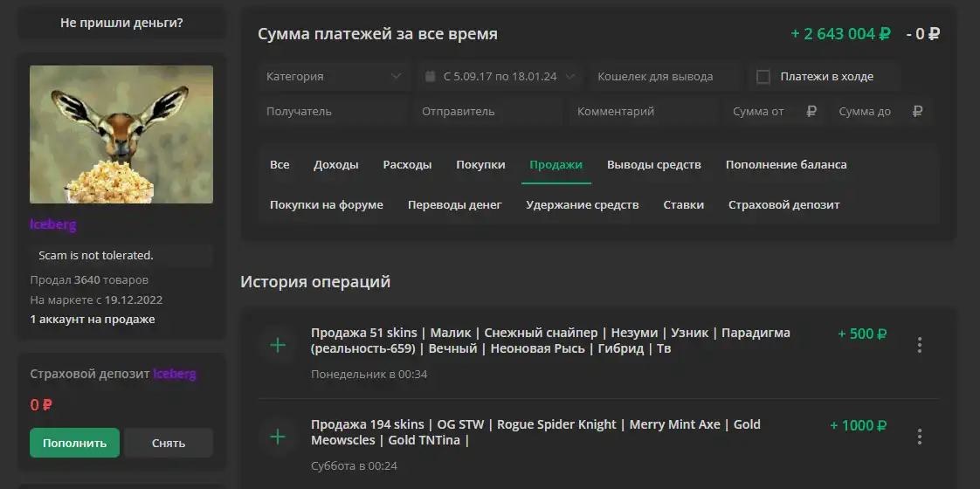Viewport: 980px width, 489px height.
Task: Open the three-dot menu for the +1000 ₽ operation
Action: pyautogui.click(x=920, y=437)
